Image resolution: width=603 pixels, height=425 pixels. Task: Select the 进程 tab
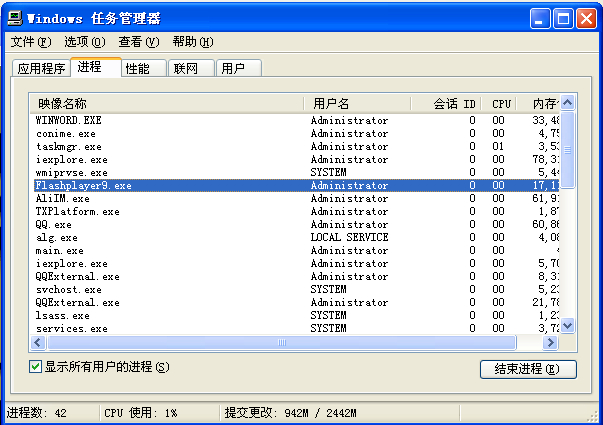[x=96, y=67]
